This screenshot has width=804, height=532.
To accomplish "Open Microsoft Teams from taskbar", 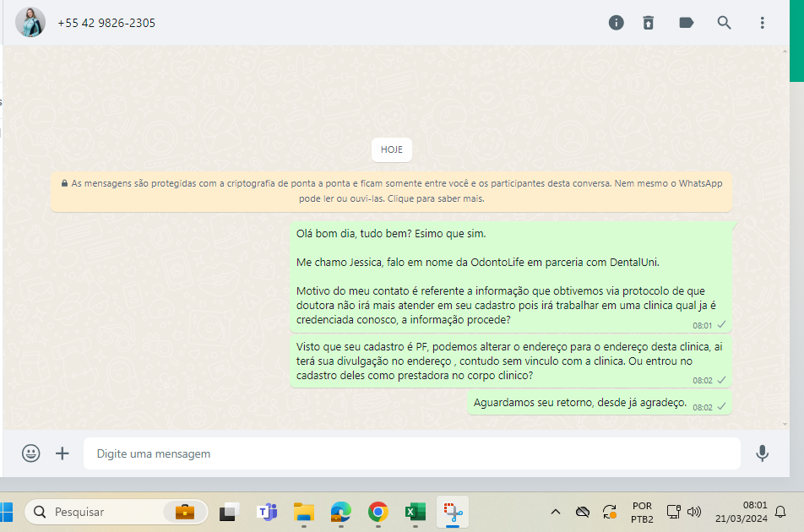I will click(x=267, y=512).
